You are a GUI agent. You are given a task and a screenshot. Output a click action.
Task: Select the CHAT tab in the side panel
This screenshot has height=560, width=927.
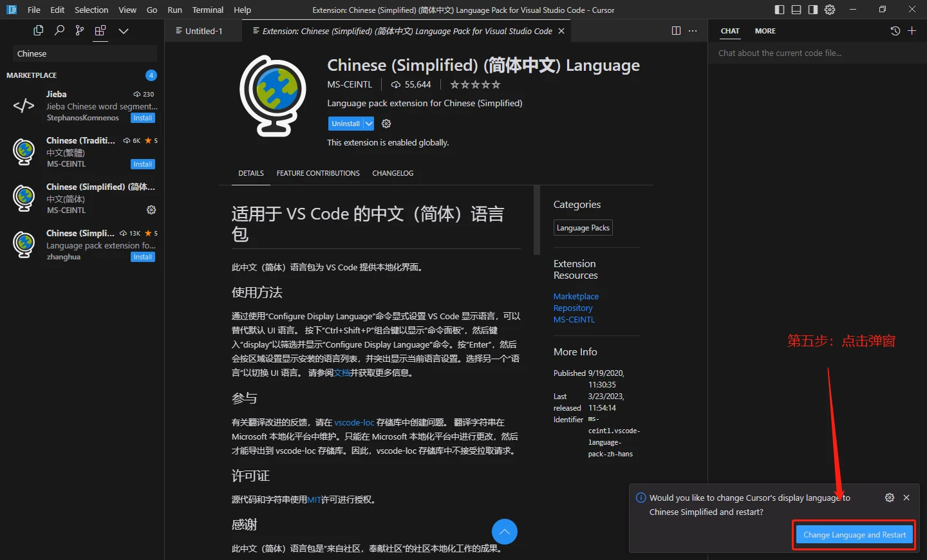point(730,31)
